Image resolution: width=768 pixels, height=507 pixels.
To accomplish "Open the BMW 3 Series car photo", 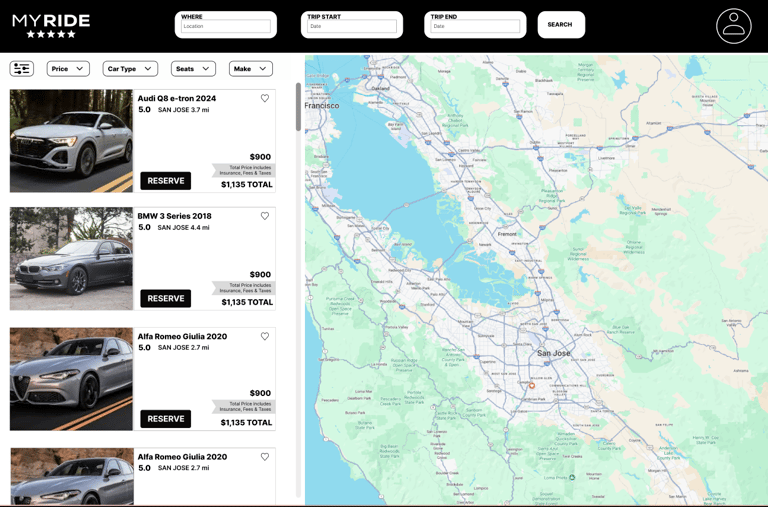I will (72, 258).
